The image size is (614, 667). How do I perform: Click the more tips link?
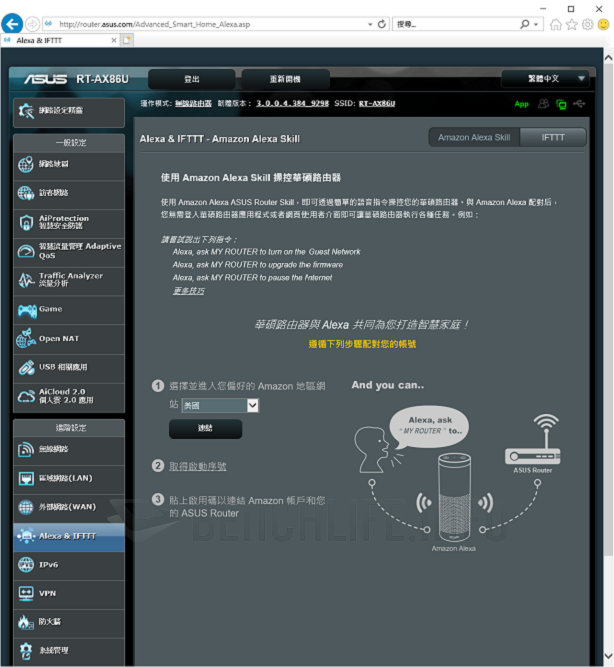188,291
